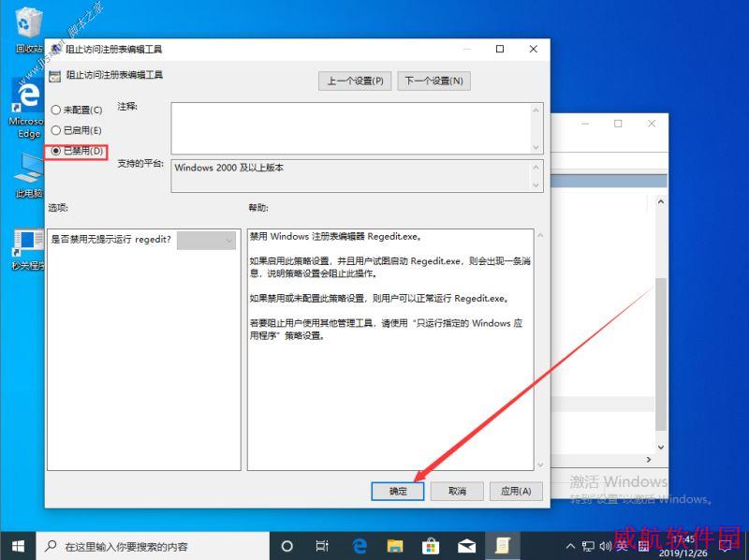Close the background window behind the dialog
749x560 pixels.
(x=652, y=124)
